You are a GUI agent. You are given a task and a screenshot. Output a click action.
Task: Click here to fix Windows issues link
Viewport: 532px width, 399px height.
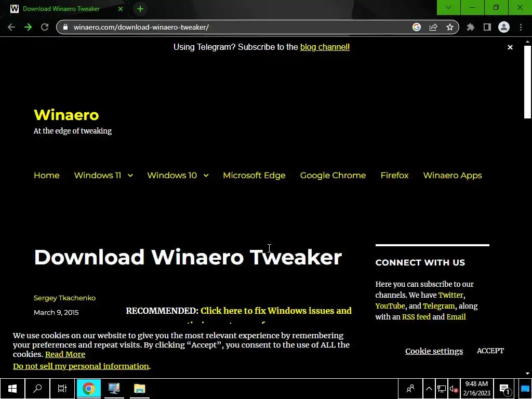coord(276,311)
